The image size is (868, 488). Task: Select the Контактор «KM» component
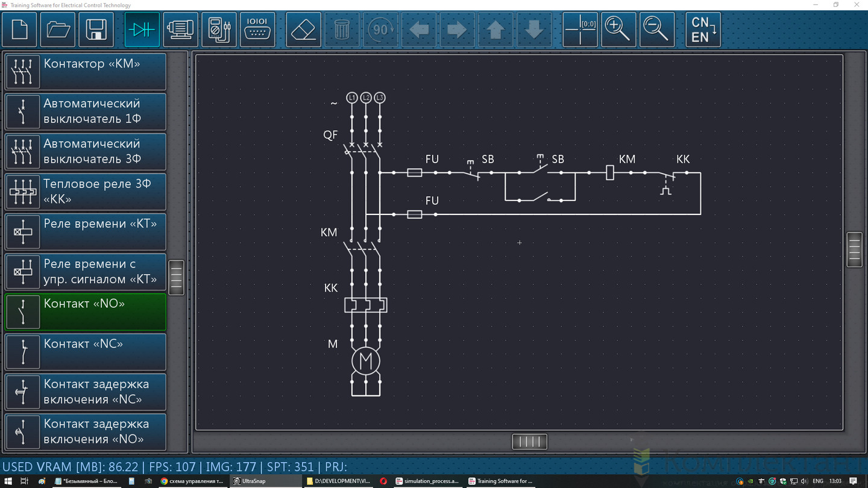click(86, 72)
